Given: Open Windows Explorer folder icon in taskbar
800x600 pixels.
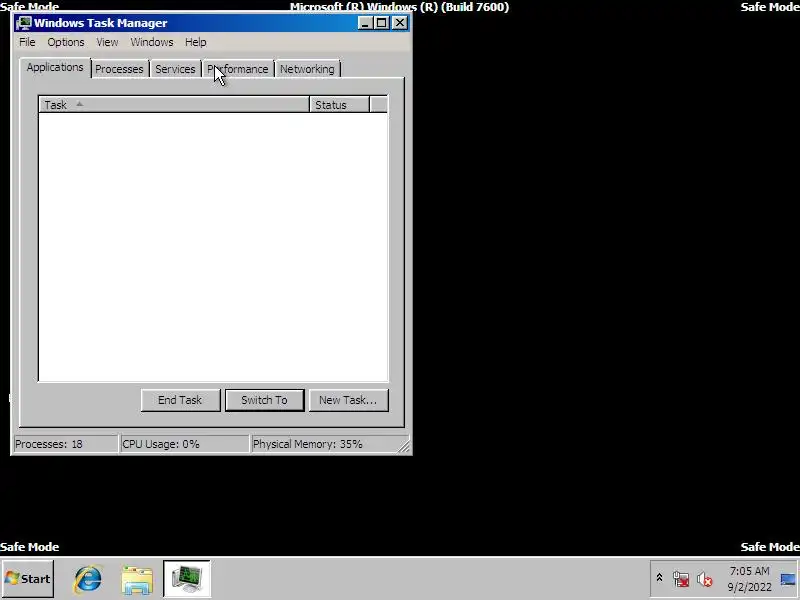Looking at the screenshot, I should (x=137, y=579).
